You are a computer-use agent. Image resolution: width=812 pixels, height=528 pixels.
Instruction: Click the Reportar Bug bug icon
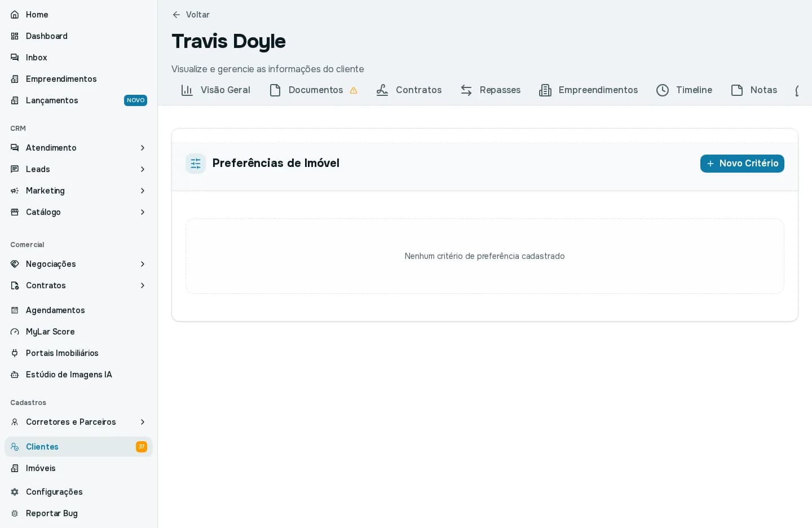(15, 513)
